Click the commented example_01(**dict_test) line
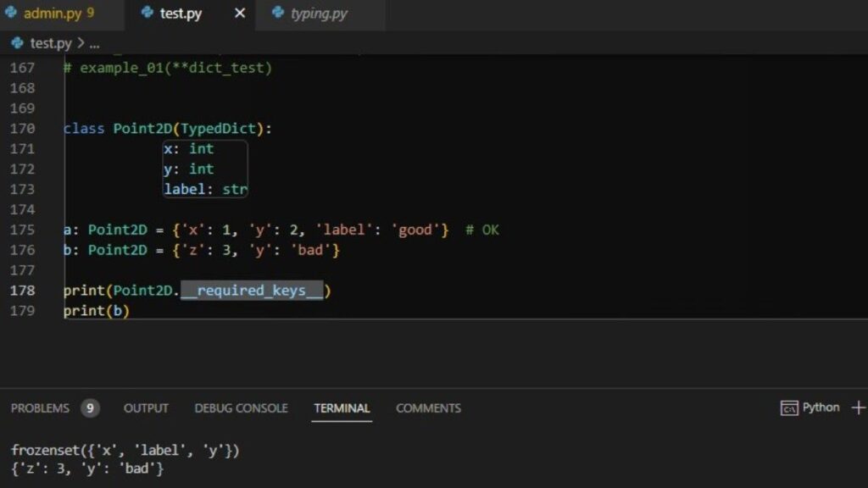Screen dimensions: 868x488 click(x=168, y=68)
